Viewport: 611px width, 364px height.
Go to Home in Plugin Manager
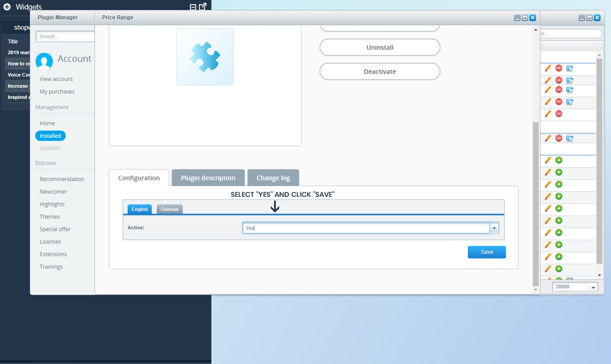point(47,123)
